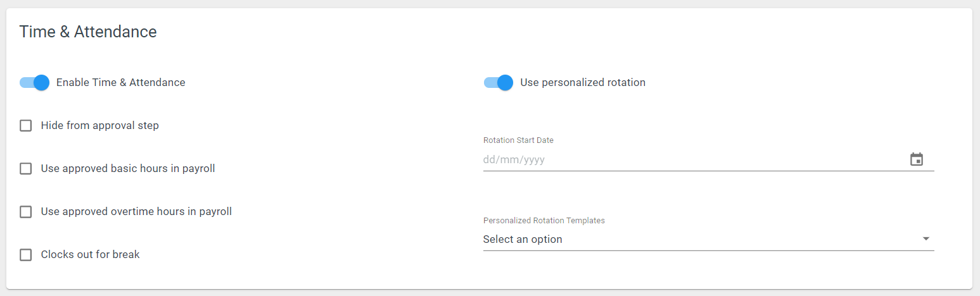Screen dimensions: 980x296
Task: Expand the Personalized Rotation Templates dropdown arrow
Action: click(x=926, y=239)
